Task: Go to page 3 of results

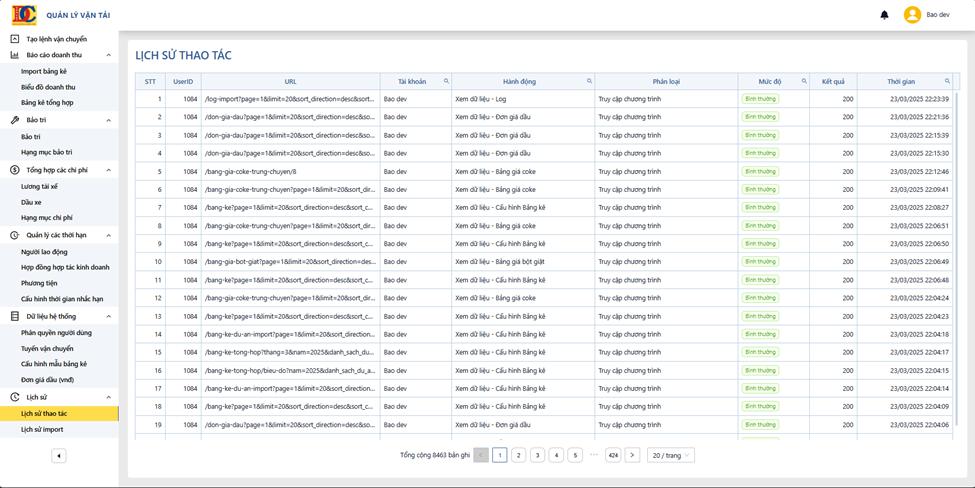Action: (x=537, y=455)
